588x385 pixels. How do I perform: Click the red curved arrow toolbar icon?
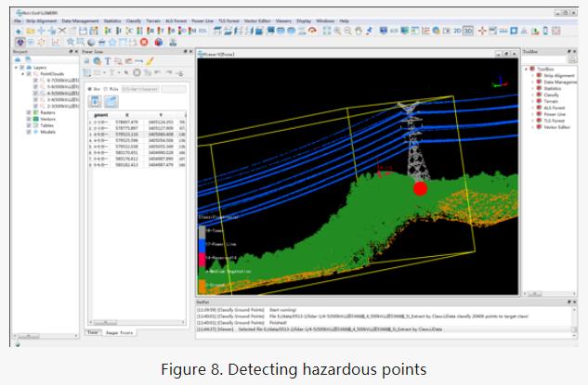click(312, 30)
